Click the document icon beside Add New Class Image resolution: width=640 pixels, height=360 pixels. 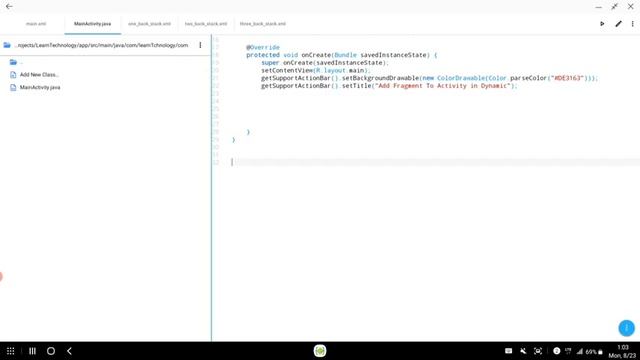(13, 75)
